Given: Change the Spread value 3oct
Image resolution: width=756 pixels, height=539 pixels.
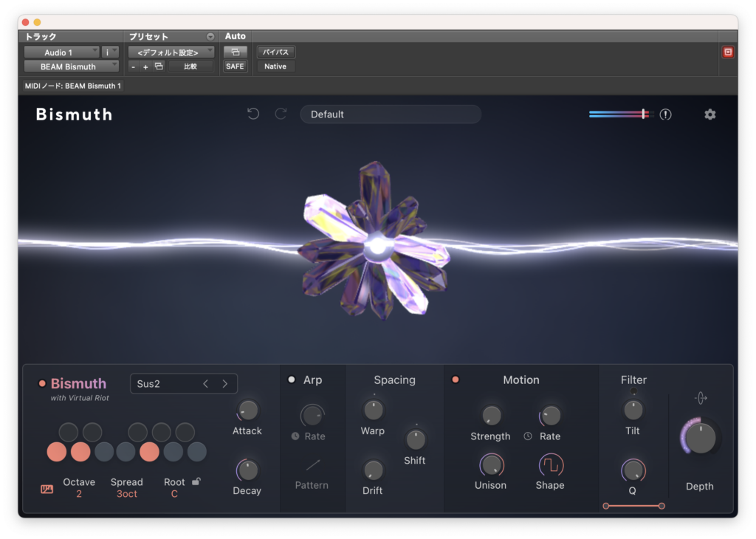Looking at the screenshot, I should point(127,494).
